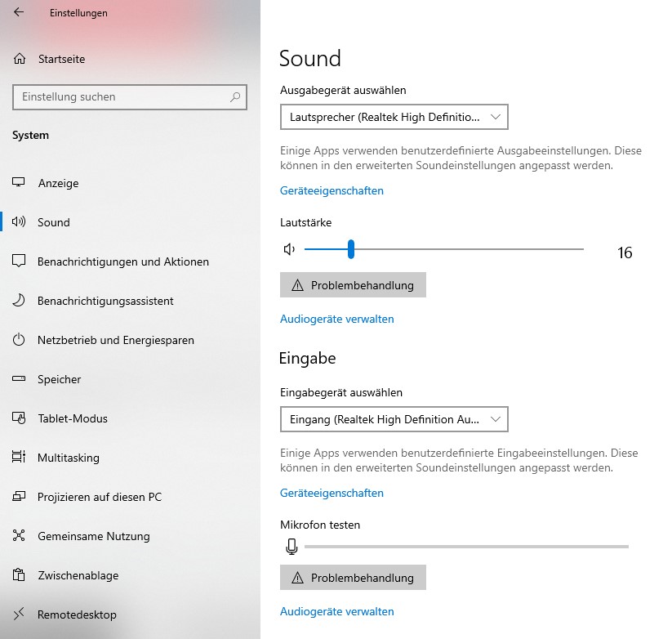Open the Eingabegerät Eingang dropdown
Screen dimensions: 672x639
(x=394, y=419)
